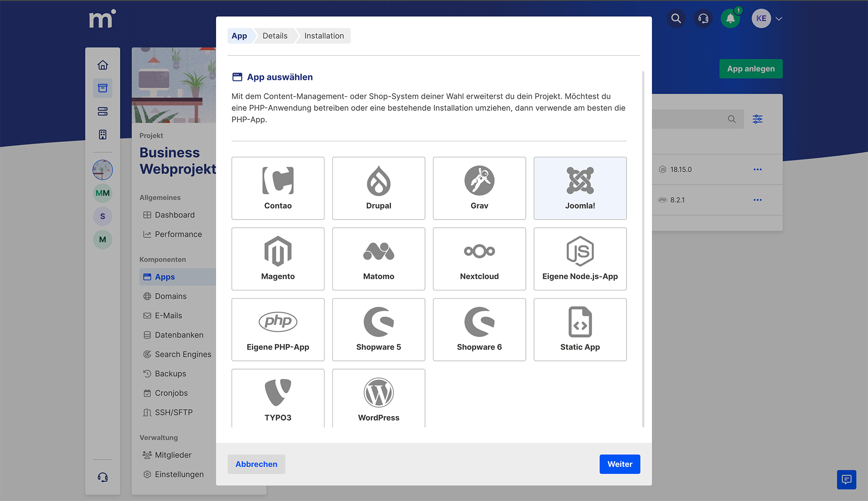Open filter options via the sliders icon
This screenshot has height=501, width=868.
[x=758, y=119]
